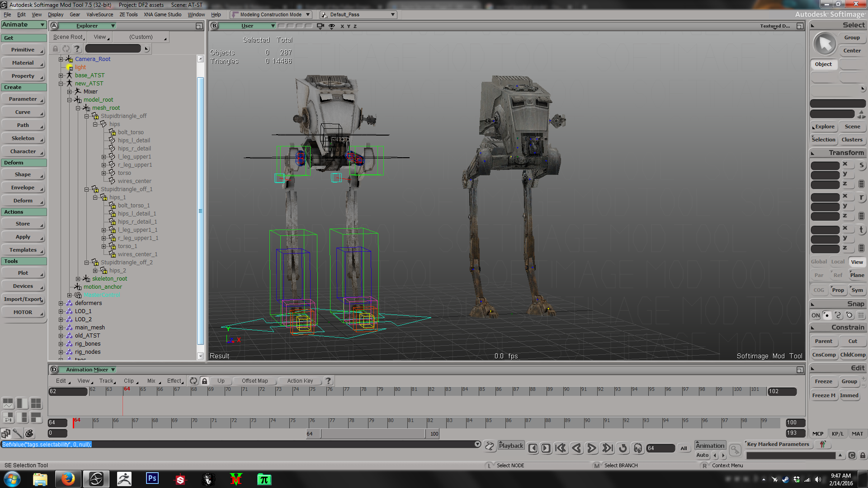
Task: Click the four-pane grid layout icon
Action: click(x=36, y=403)
